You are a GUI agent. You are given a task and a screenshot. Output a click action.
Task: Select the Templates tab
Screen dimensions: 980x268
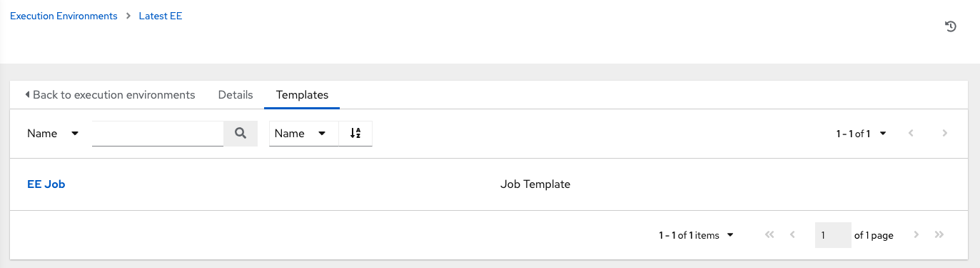tap(302, 95)
